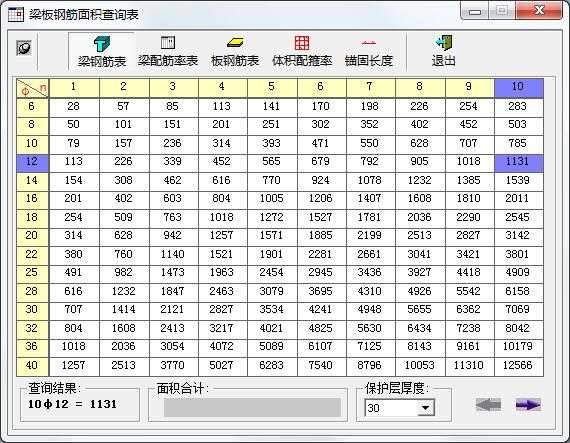This screenshot has width=570, height=443.
Task: Close the 梁板钢筋面积查询表 window
Action: [x=539, y=10]
